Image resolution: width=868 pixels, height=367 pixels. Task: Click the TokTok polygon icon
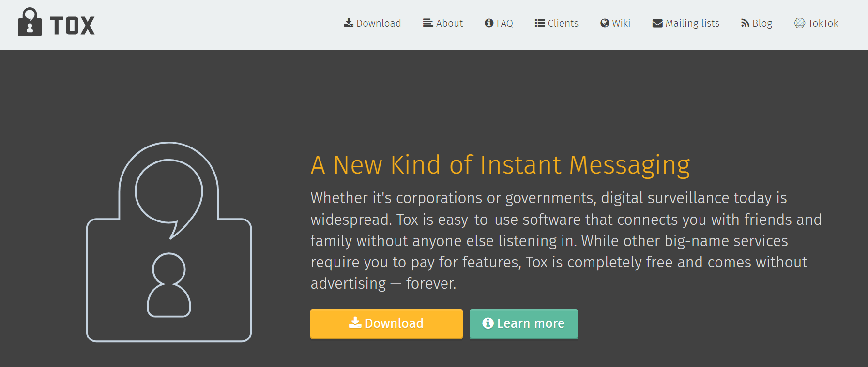800,23
